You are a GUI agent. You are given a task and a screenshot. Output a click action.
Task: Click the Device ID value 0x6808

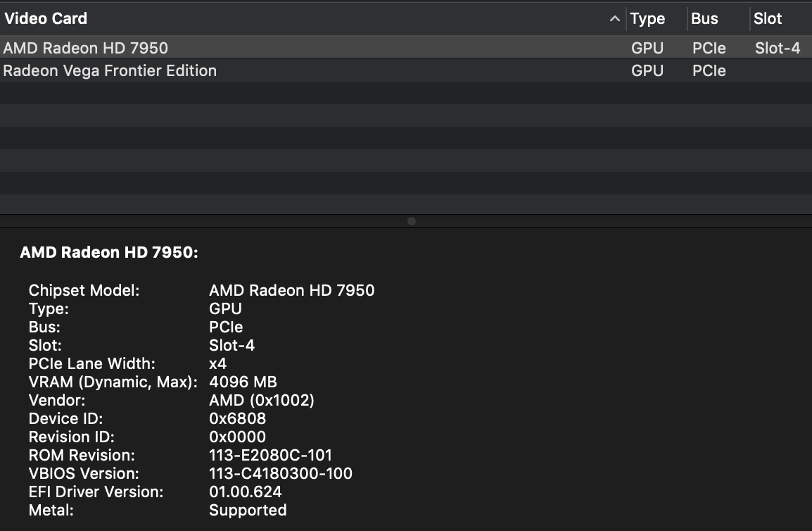pyautogui.click(x=237, y=418)
